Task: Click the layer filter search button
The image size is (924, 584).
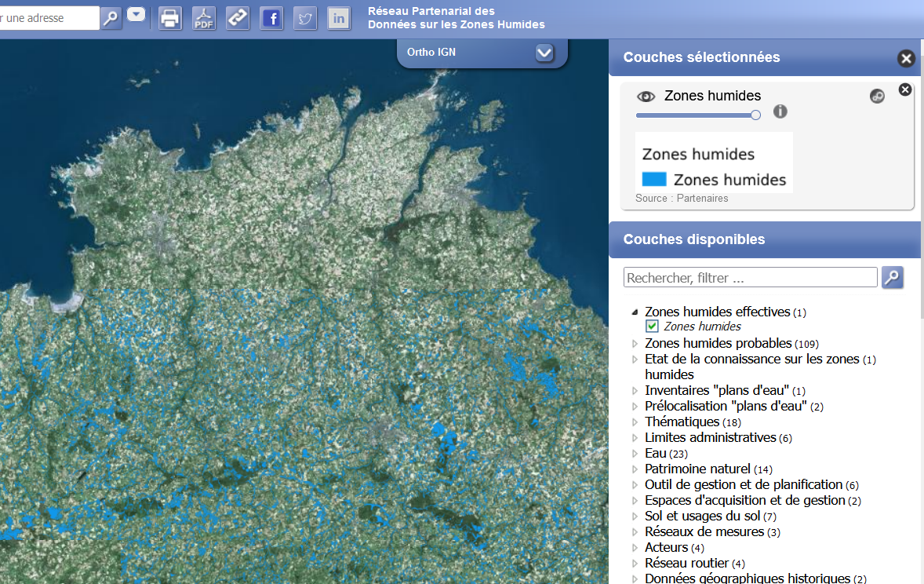Action: (x=893, y=277)
